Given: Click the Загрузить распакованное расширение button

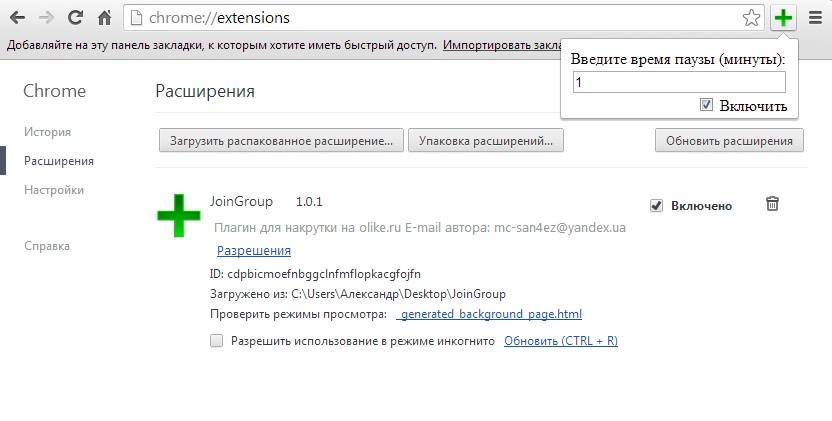Looking at the screenshot, I should point(281,141).
